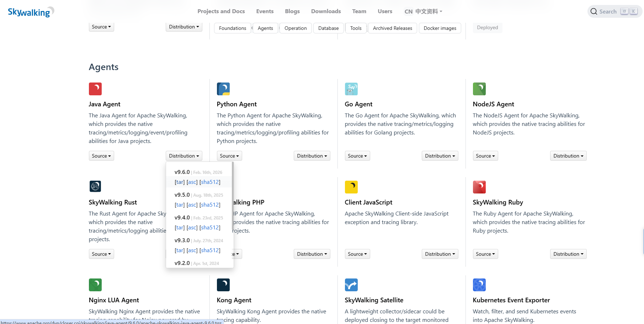Expand the NodeJS Agent Distribution dropdown
644x324 pixels.
coord(568,156)
